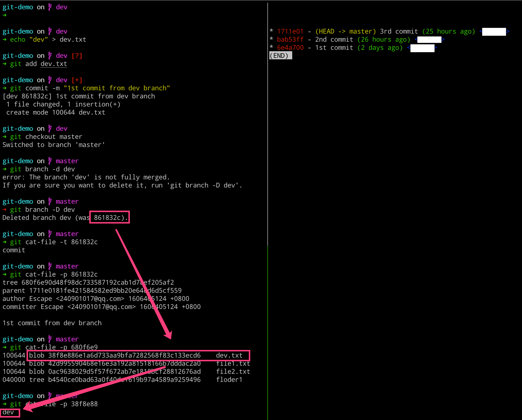Viewport: 522px width, 420px height.
Task: Click the (25 hours ago) timestamp
Action: [x=449, y=31]
